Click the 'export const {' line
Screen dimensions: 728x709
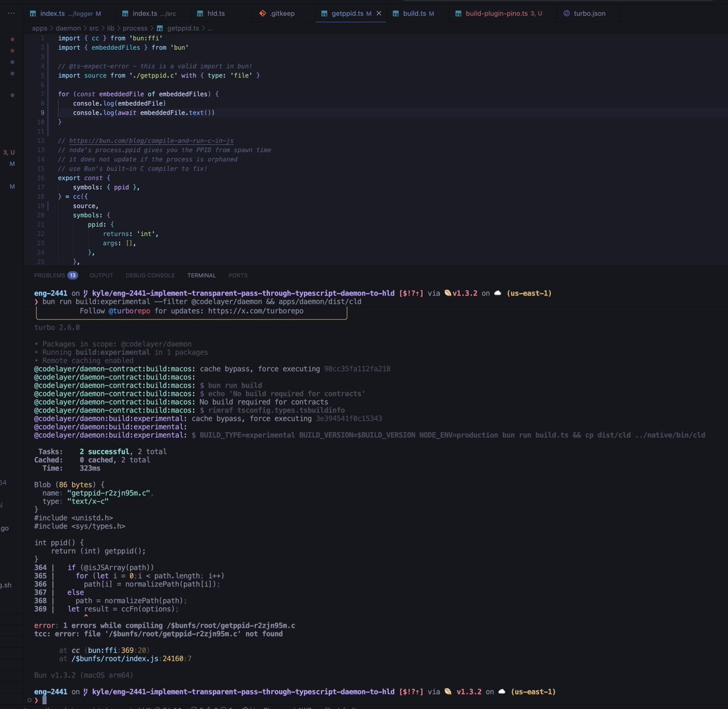[x=84, y=178]
